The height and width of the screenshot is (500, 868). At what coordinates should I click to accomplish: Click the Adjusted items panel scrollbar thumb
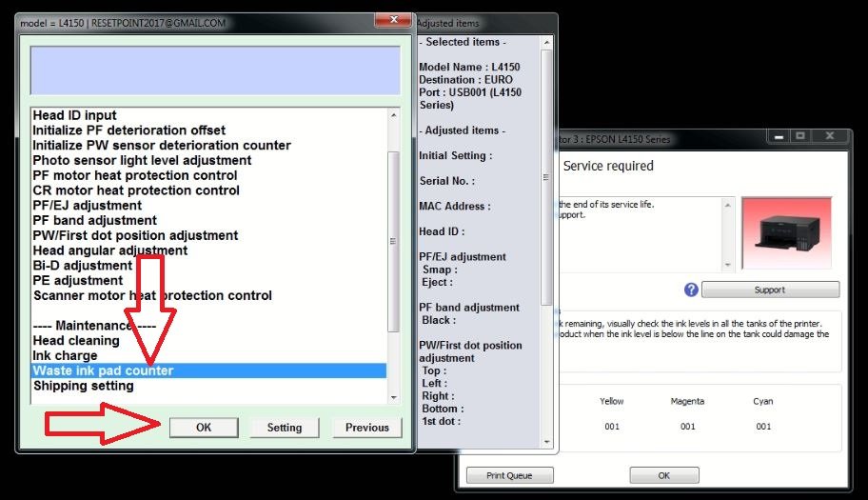(546, 177)
